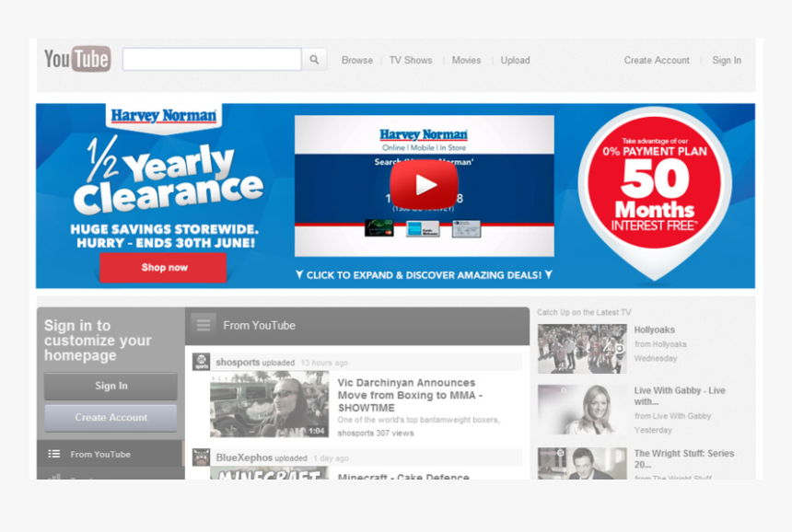
Task: Click 'Click to expand & discover amazing deals'
Action: point(424,275)
